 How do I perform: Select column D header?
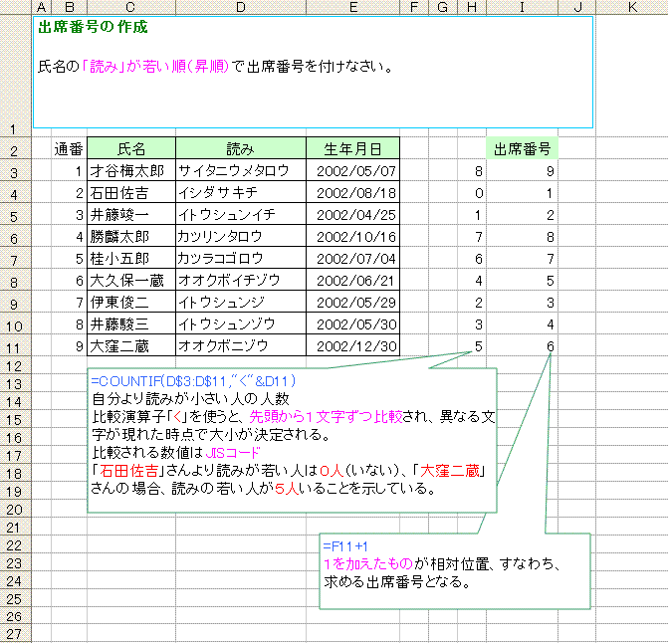(x=241, y=7)
